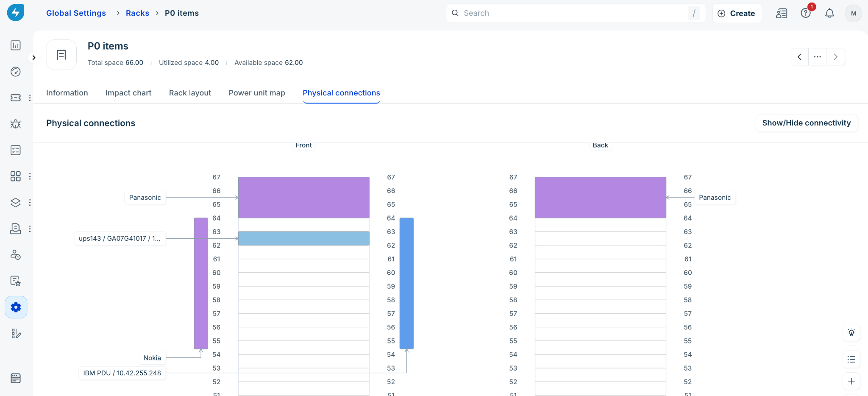Open the list view icon at bottom right
868x396 pixels.
[851, 360]
